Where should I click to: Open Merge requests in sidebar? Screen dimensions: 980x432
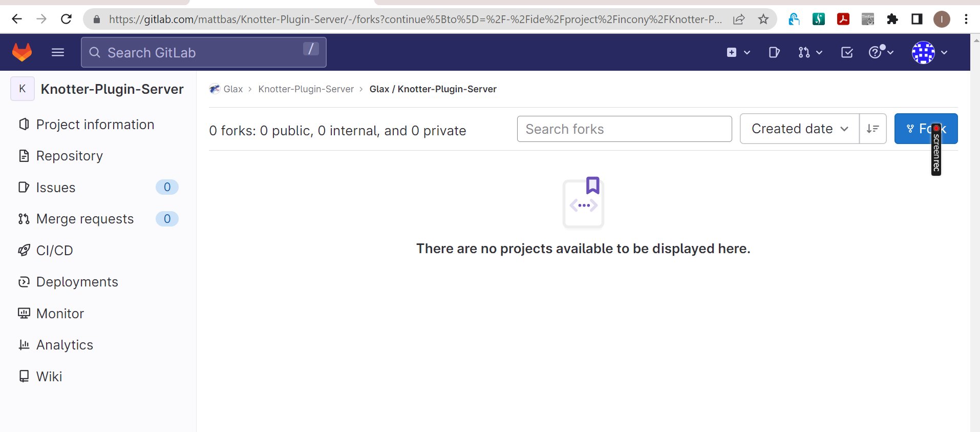coord(85,219)
